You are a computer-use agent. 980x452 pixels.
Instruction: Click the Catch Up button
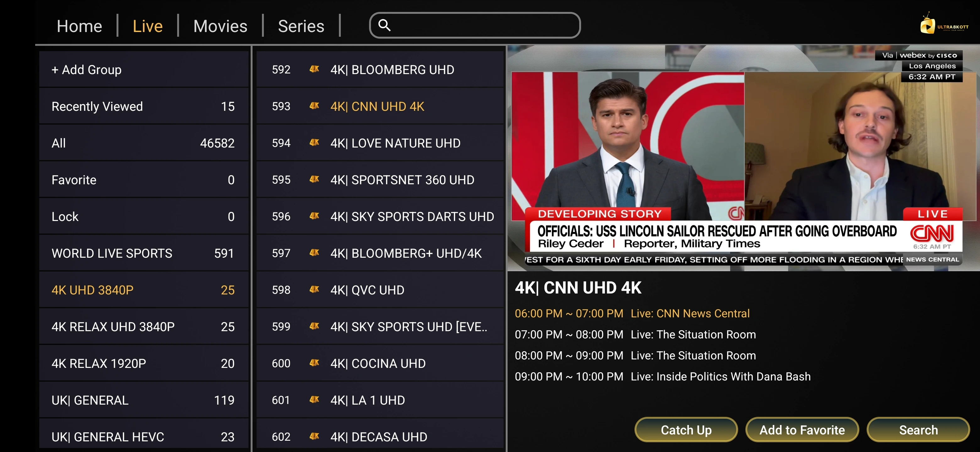point(686,430)
